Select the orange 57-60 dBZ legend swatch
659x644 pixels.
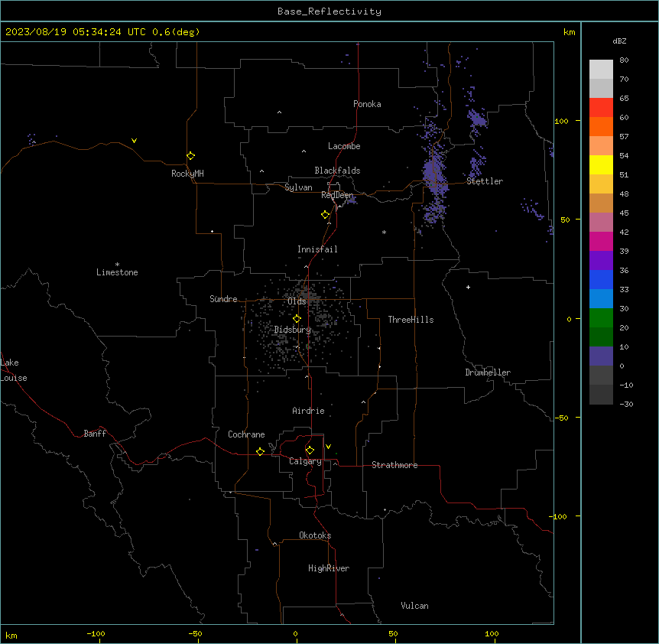click(x=601, y=126)
